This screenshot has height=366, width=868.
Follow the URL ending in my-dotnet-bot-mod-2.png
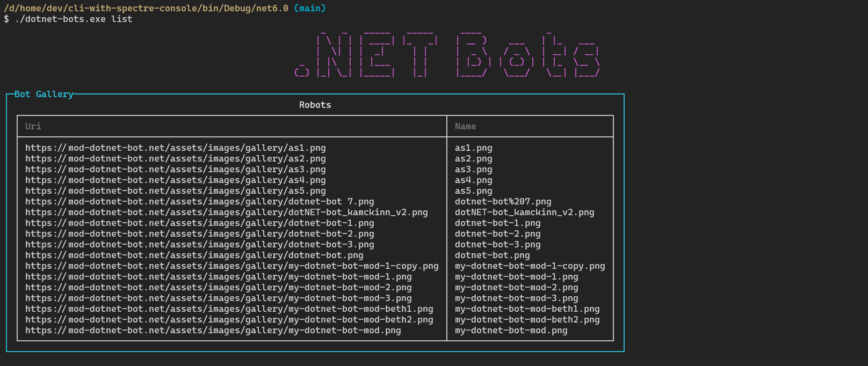[219, 287]
